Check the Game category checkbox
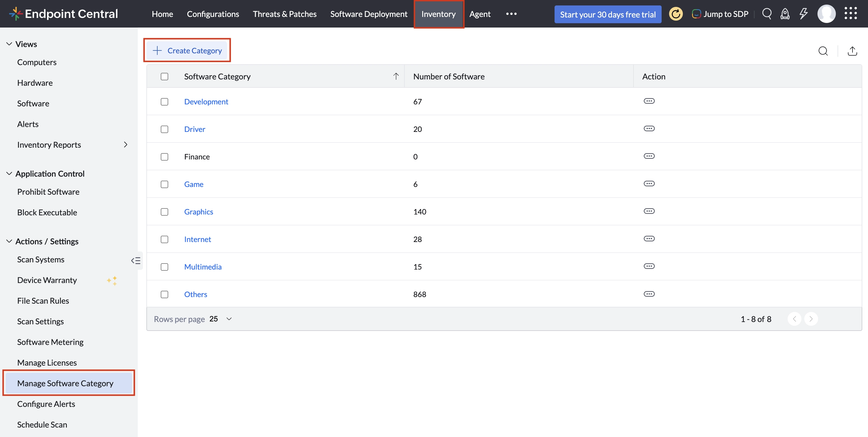This screenshot has width=868, height=437. coord(164,184)
